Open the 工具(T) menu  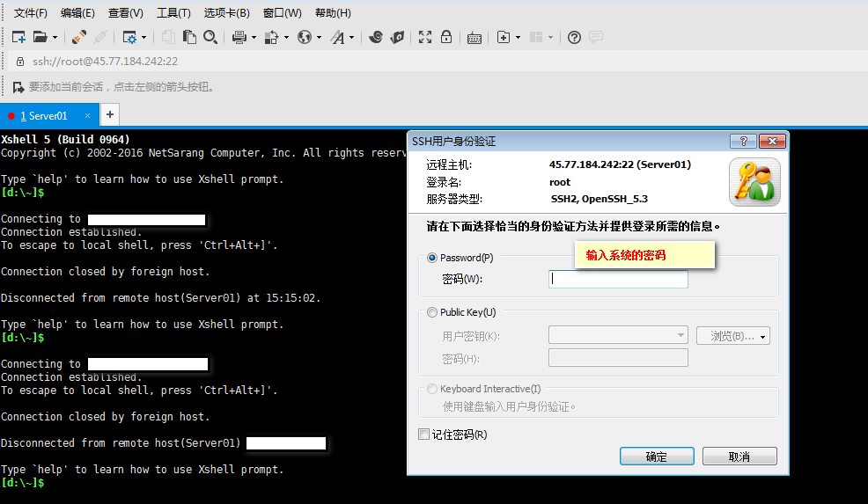click(173, 12)
